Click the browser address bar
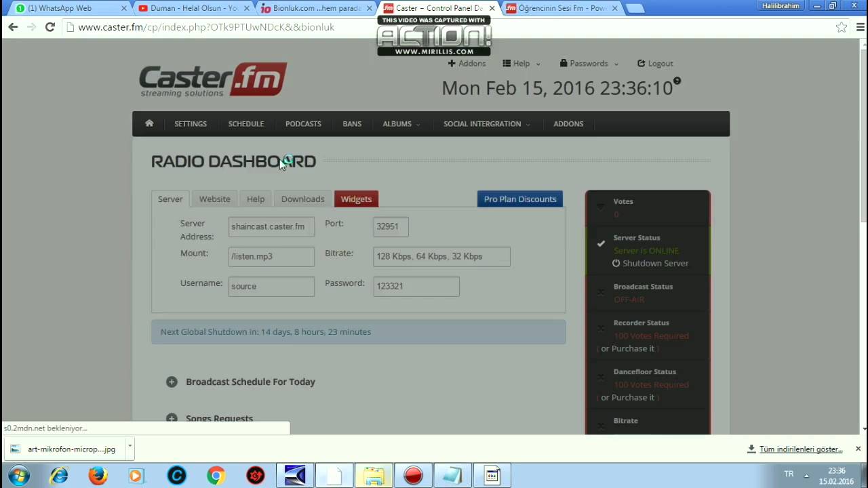Screen dimensions: 868x488 [x=448, y=27]
